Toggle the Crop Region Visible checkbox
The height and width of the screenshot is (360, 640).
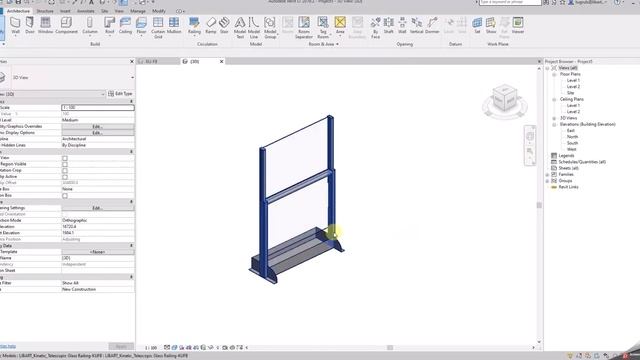pyautogui.click(x=65, y=164)
